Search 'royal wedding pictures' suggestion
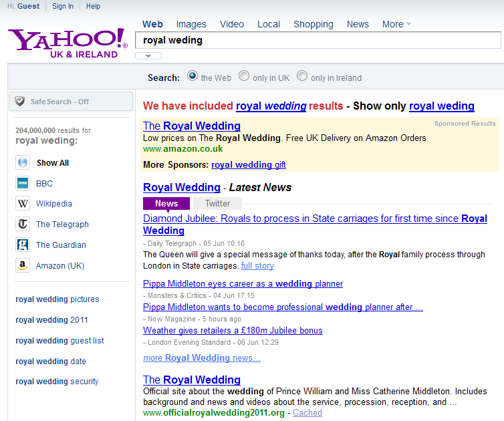This screenshot has height=421, width=504. [57, 299]
